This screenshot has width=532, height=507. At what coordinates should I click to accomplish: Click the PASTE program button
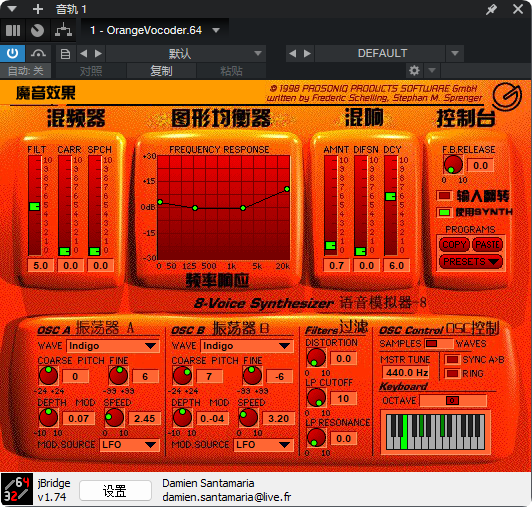(487, 245)
